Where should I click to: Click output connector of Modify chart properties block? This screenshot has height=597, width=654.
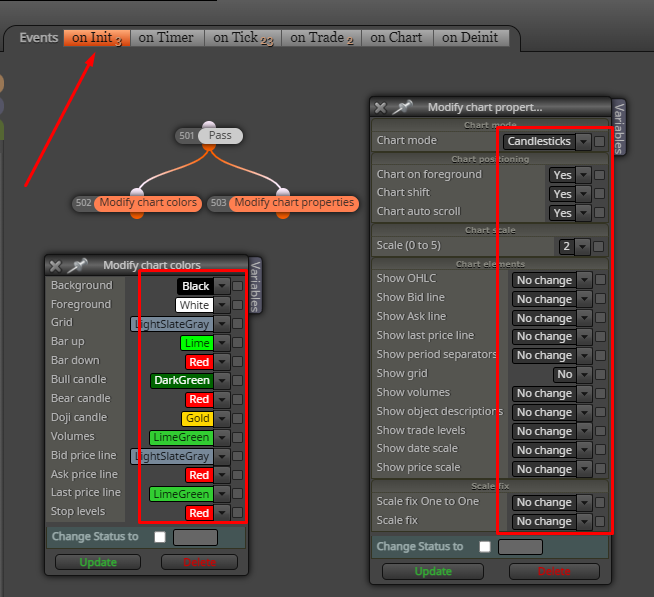tap(283, 214)
